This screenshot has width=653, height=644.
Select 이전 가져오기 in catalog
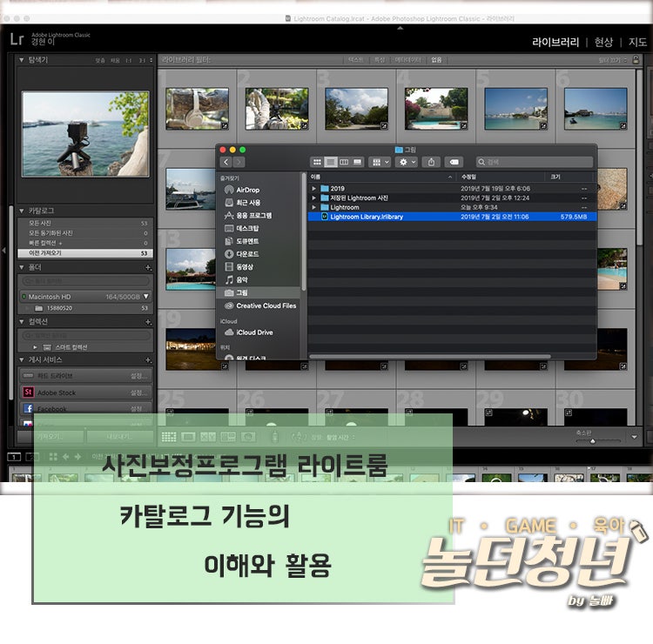(x=85, y=253)
